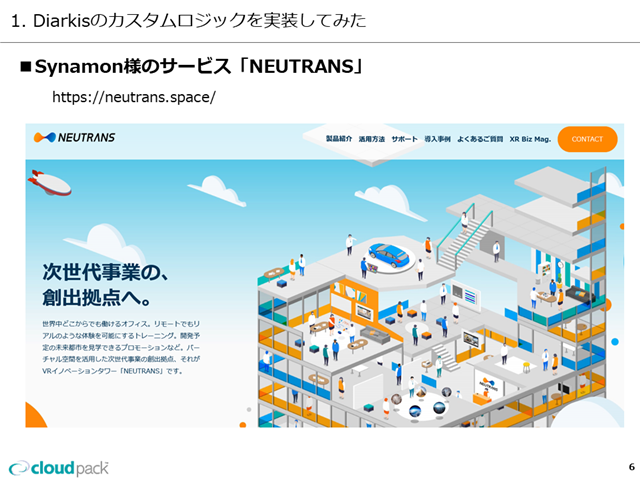Click the cloudpack logo in the footer
The height and width of the screenshot is (480, 640).
pyautogui.click(x=59, y=468)
